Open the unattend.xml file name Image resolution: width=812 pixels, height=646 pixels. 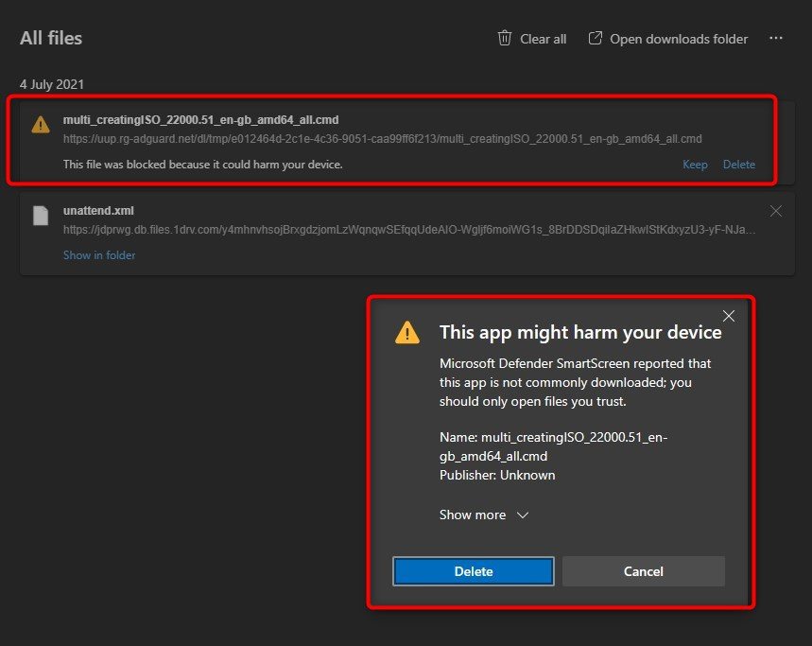(98, 211)
